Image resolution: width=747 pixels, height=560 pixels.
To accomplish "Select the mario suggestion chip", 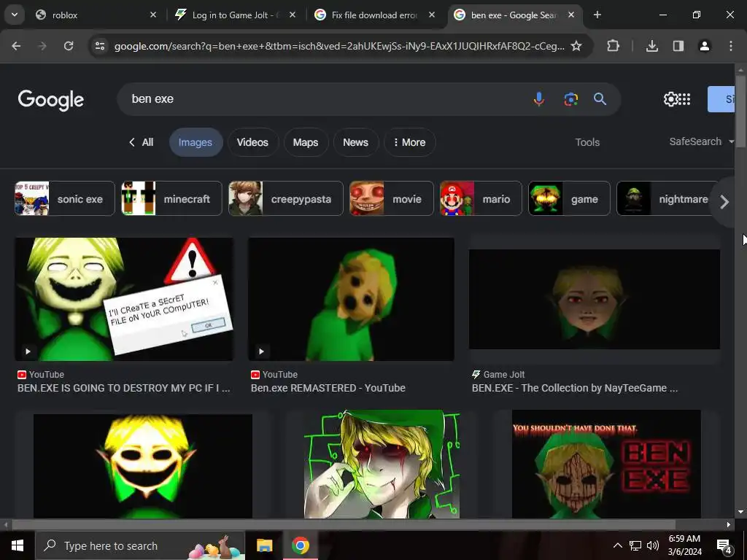I will coord(481,198).
